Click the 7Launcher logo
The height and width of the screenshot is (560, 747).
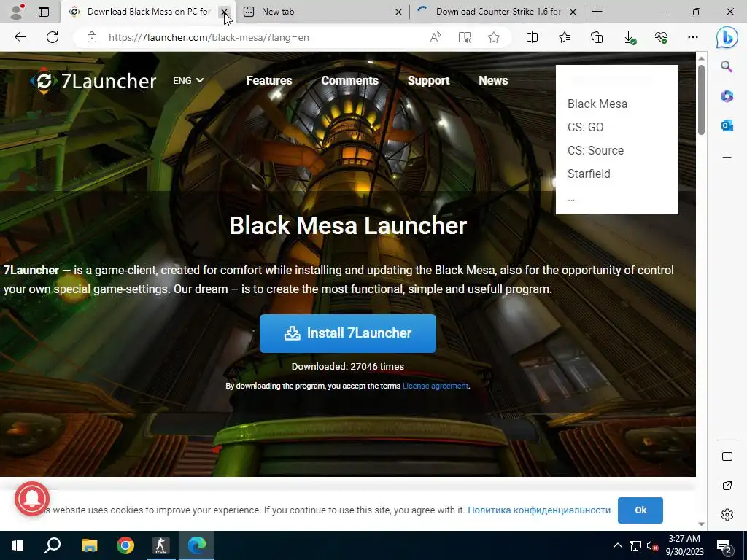pyautogui.click(x=93, y=81)
